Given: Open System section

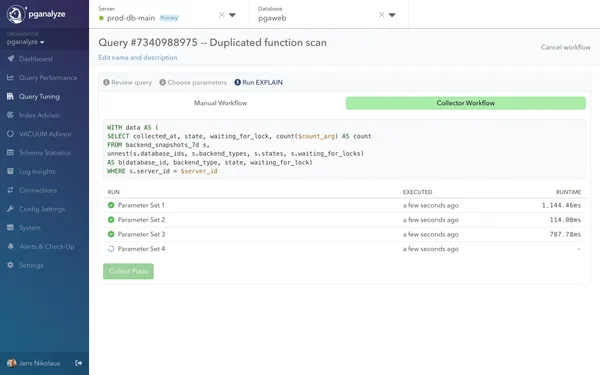Looking at the screenshot, I should tap(30, 228).
